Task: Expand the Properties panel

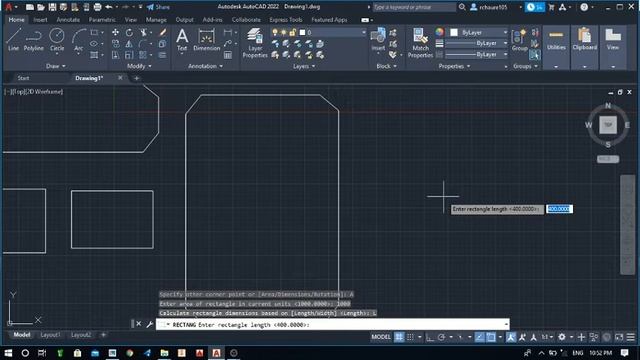Action: pyautogui.click(x=454, y=66)
